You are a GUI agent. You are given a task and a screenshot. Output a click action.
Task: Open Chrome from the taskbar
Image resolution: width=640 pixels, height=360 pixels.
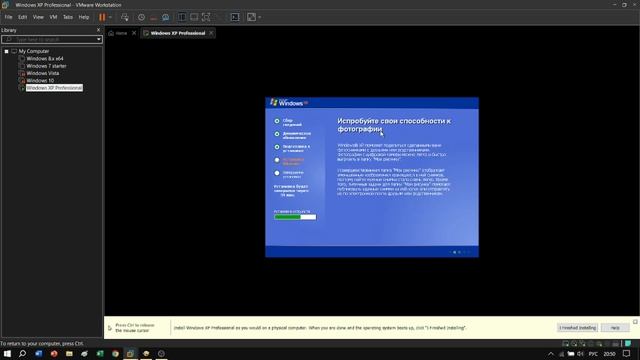(x=116, y=353)
